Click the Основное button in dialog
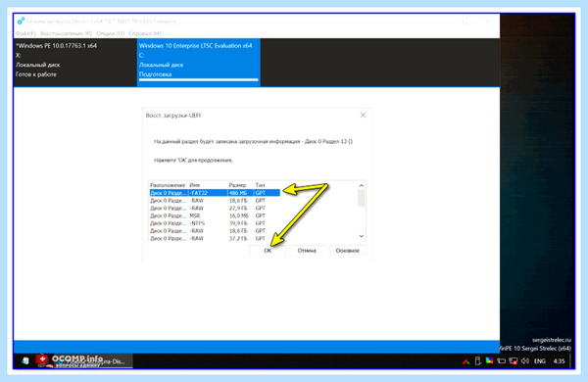This screenshot has width=588, height=382. [347, 251]
